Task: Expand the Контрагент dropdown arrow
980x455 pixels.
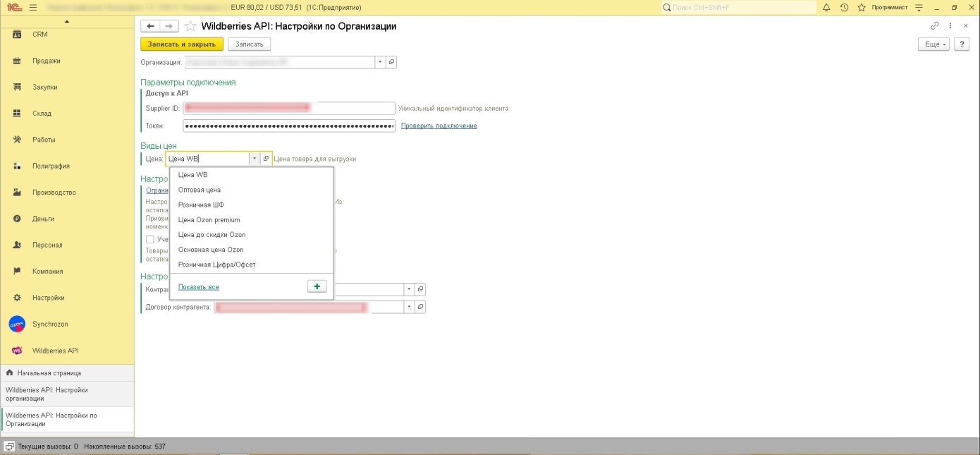Action: (x=409, y=289)
